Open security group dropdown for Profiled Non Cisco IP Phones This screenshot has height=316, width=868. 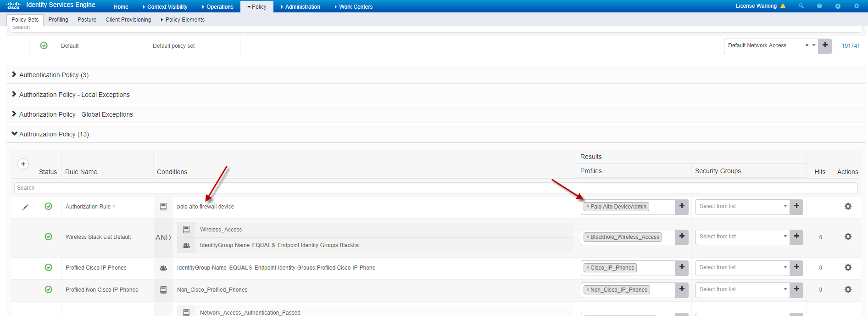tap(742, 289)
